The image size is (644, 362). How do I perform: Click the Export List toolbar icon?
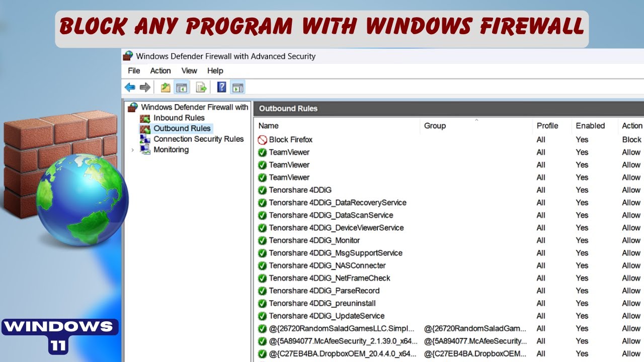pos(201,87)
